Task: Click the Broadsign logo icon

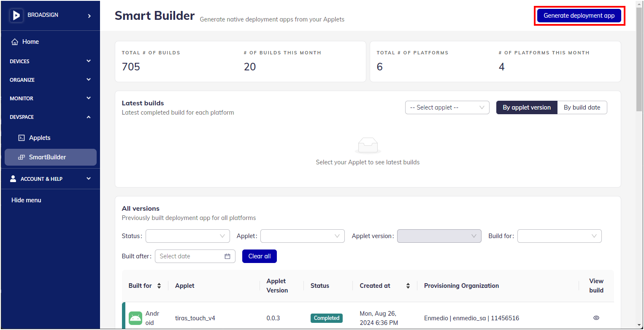Action: pyautogui.click(x=16, y=16)
